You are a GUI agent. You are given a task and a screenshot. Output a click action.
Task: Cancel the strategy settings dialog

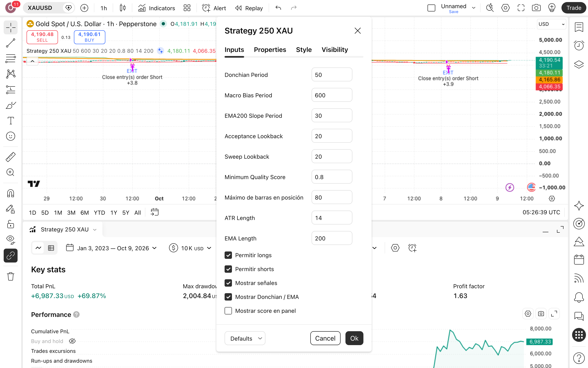click(x=325, y=338)
